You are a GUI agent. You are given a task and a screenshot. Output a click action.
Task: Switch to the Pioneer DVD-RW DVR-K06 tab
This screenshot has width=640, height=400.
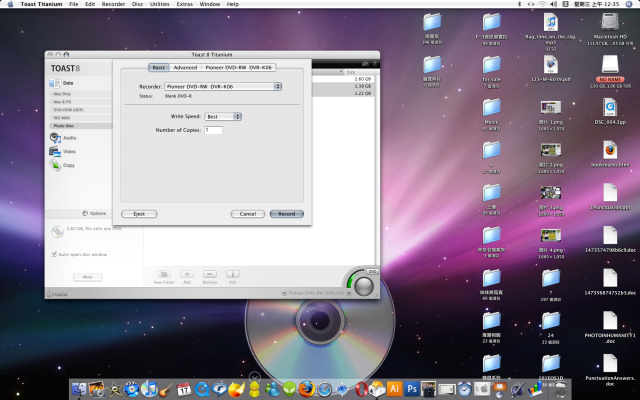238,67
